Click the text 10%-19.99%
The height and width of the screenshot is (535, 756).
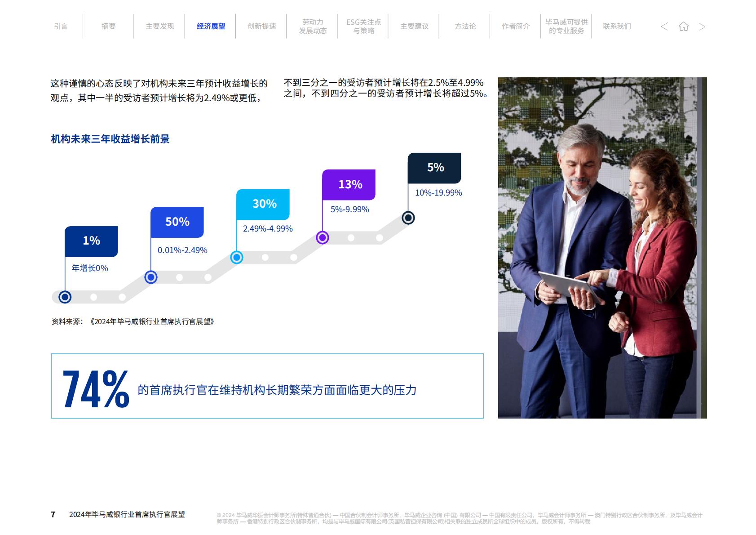pos(438,193)
